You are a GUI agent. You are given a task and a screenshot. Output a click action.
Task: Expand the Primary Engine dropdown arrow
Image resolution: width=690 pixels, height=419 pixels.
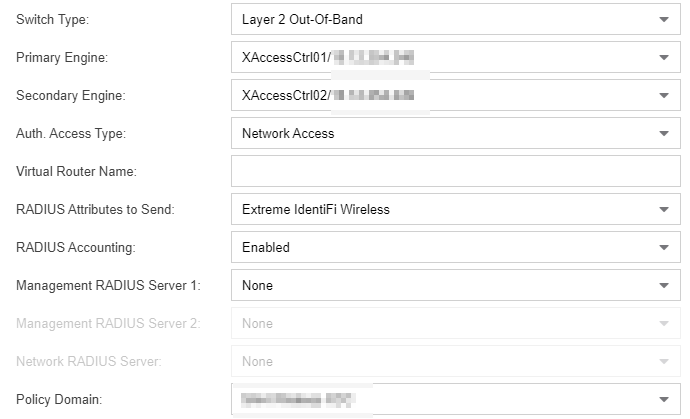pos(663,57)
